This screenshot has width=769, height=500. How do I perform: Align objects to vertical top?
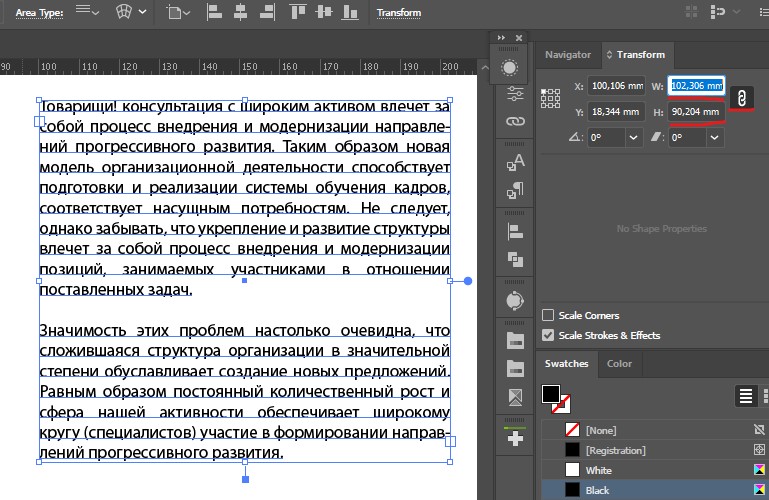(298, 12)
